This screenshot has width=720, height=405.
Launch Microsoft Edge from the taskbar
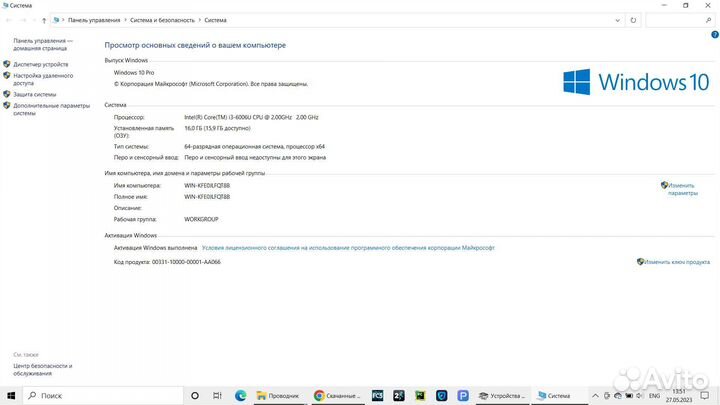[240, 395]
